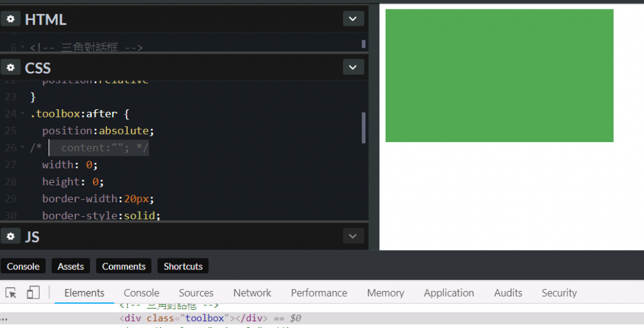644x328 pixels.
Task: Click the 'width: 0;' CSS line
Action: [x=70, y=165]
